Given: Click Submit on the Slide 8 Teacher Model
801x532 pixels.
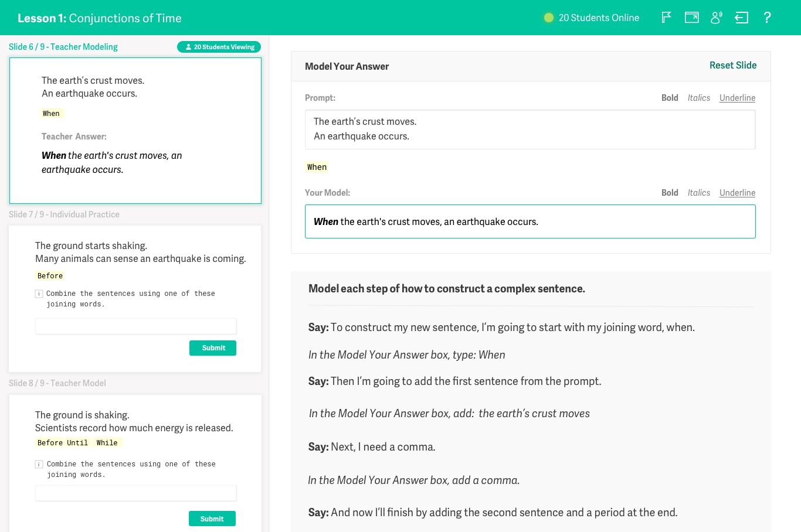Looking at the screenshot, I should (x=212, y=519).
